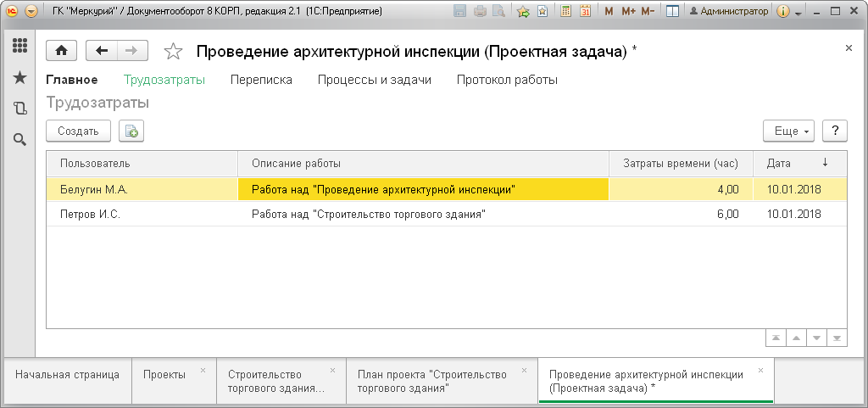Toggle the window panels layout icon
This screenshot has width=868, height=408.
point(672,11)
